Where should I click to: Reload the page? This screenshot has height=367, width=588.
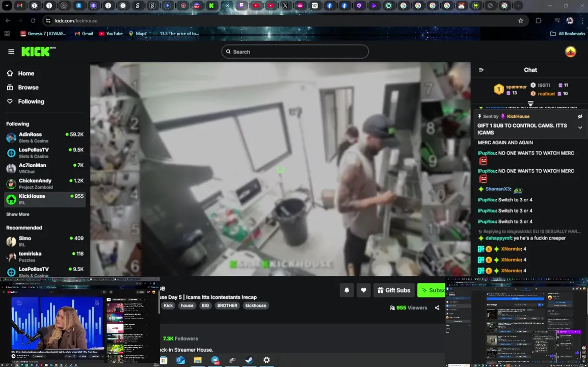click(x=33, y=20)
